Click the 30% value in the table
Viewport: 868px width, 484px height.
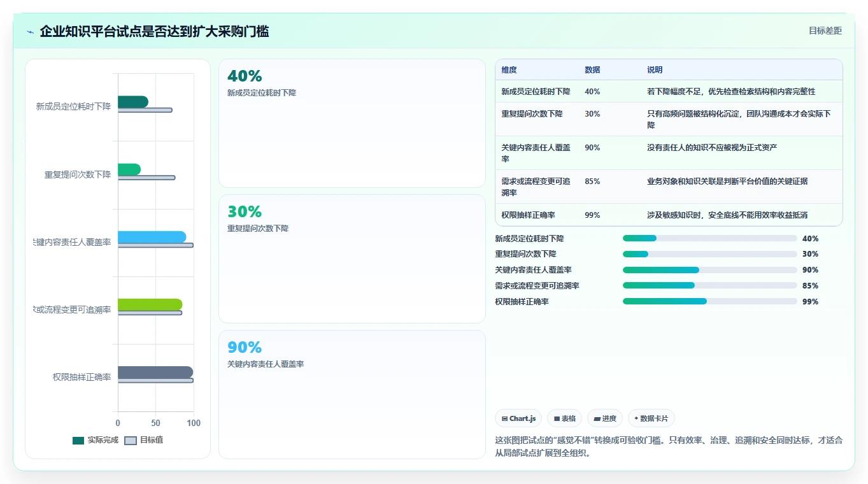click(592, 114)
